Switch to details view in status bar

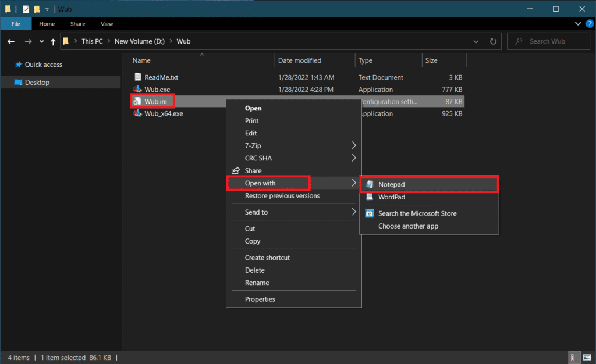(574, 357)
